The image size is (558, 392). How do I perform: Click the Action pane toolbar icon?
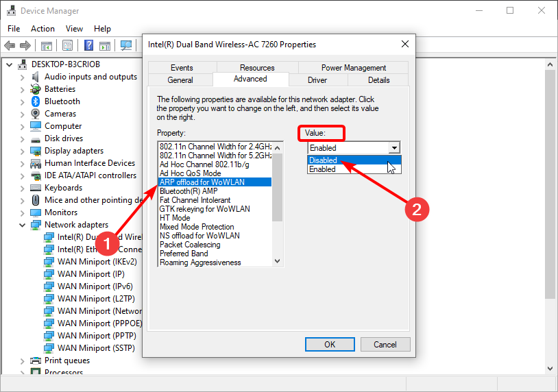105,45
